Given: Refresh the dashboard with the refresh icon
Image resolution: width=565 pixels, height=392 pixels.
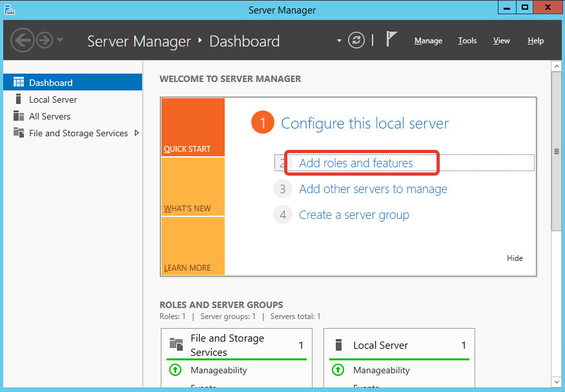Looking at the screenshot, I should click(x=356, y=40).
